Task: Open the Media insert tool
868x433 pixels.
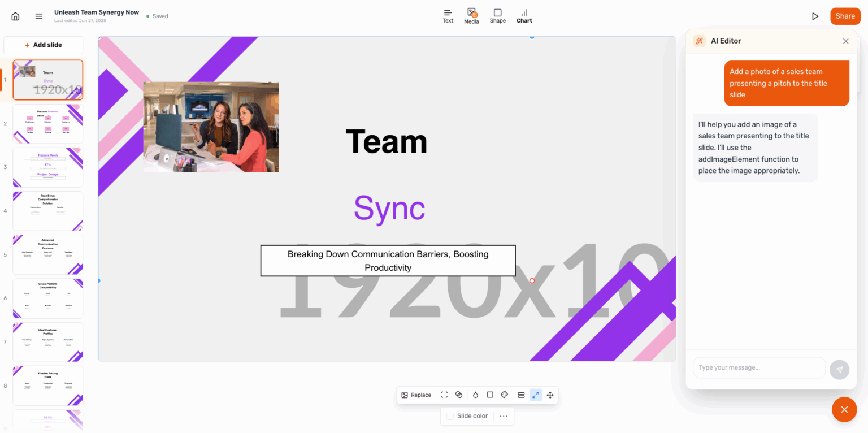Action: pyautogui.click(x=471, y=16)
